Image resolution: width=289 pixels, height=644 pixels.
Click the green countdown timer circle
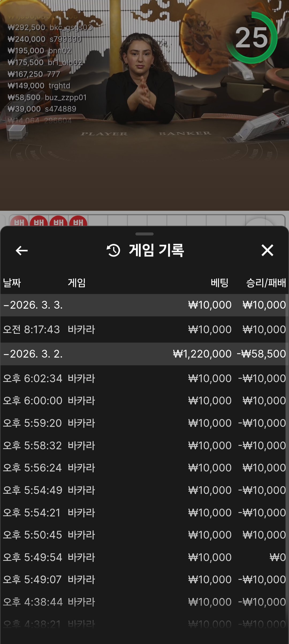coord(252,38)
